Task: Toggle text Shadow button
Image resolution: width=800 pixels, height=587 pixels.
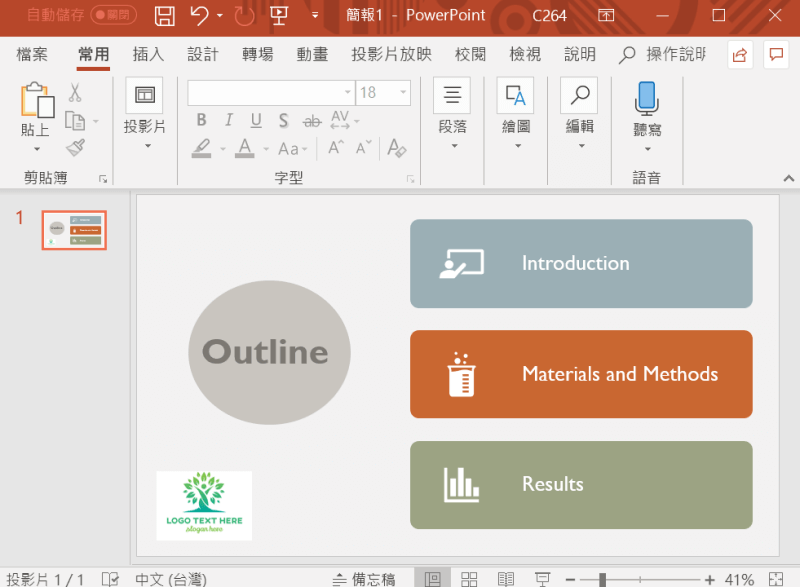Action: click(284, 120)
